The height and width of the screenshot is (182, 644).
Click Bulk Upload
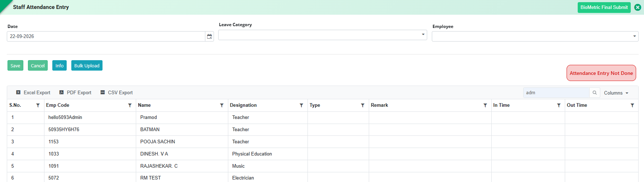click(x=87, y=66)
